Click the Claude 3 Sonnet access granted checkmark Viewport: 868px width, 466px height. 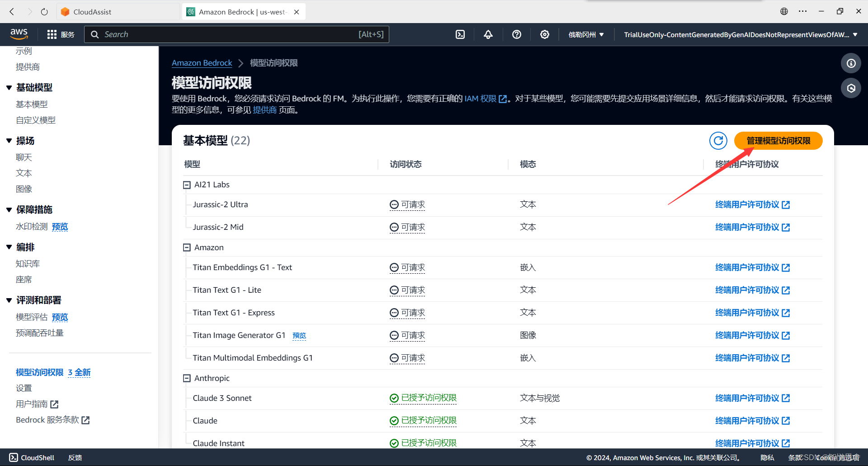click(x=394, y=398)
